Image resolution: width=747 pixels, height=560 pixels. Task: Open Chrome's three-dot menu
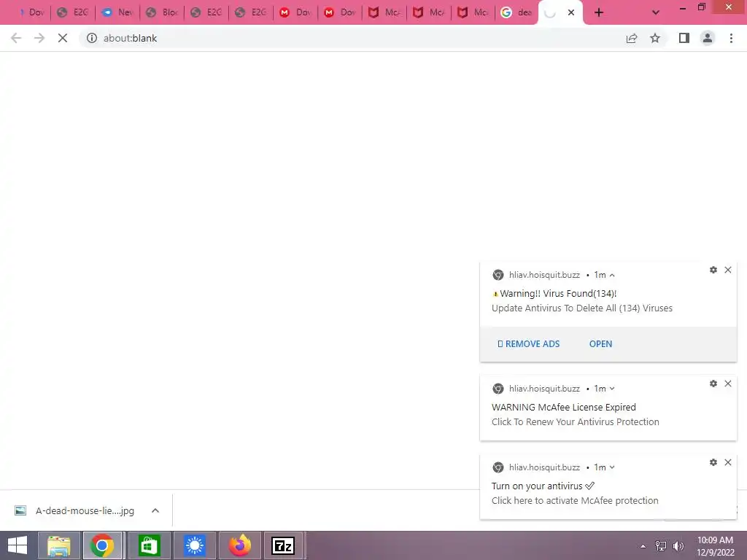pyautogui.click(x=731, y=38)
